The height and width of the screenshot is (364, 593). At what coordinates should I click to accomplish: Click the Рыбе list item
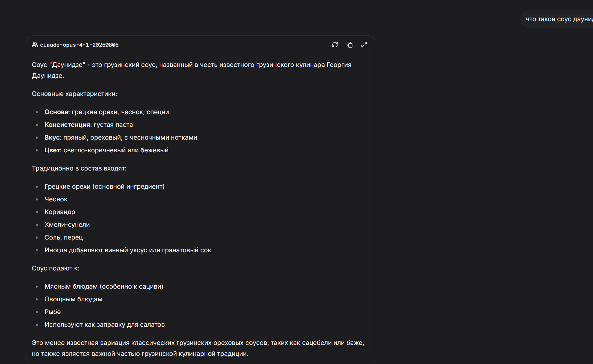(52, 312)
